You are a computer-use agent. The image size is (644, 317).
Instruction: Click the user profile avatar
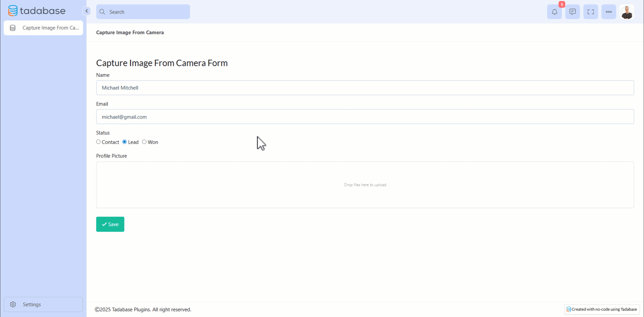click(x=627, y=12)
